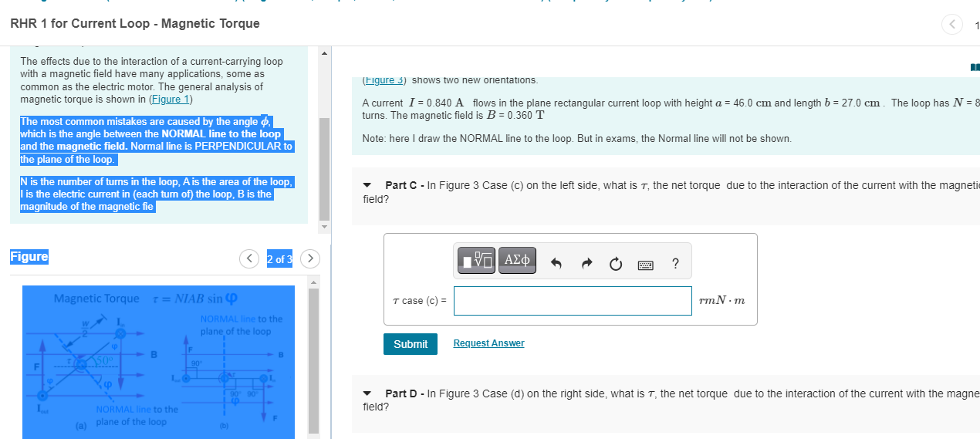Click the intro panel scrollbar thumb
Screen dimensions: 980x439
[x=325, y=168]
